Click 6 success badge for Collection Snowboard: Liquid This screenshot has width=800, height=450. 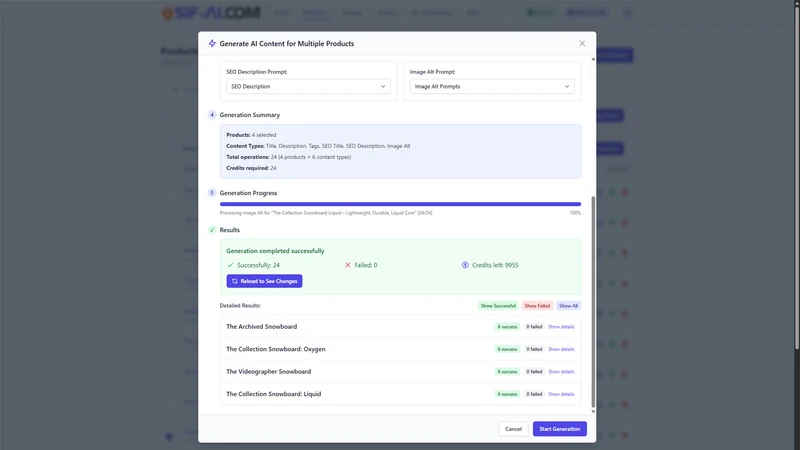coord(507,394)
